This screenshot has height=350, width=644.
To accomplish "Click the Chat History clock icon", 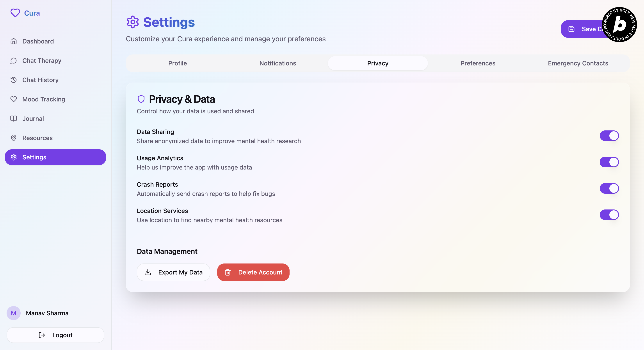I will click(14, 80).
